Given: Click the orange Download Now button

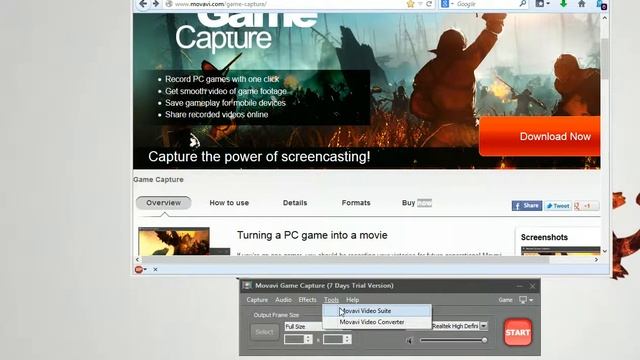Looking at the screenshot, I should coord(540,136).
